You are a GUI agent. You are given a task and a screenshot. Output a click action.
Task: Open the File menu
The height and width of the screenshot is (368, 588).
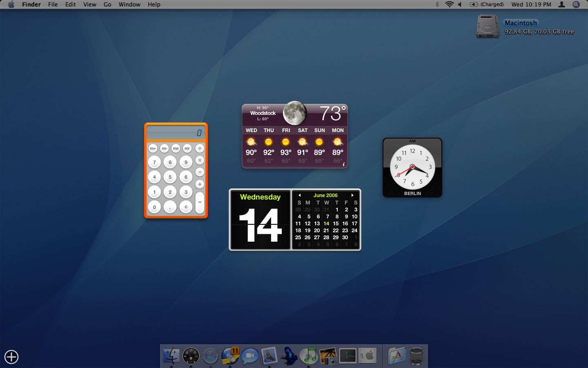[53, 4]
